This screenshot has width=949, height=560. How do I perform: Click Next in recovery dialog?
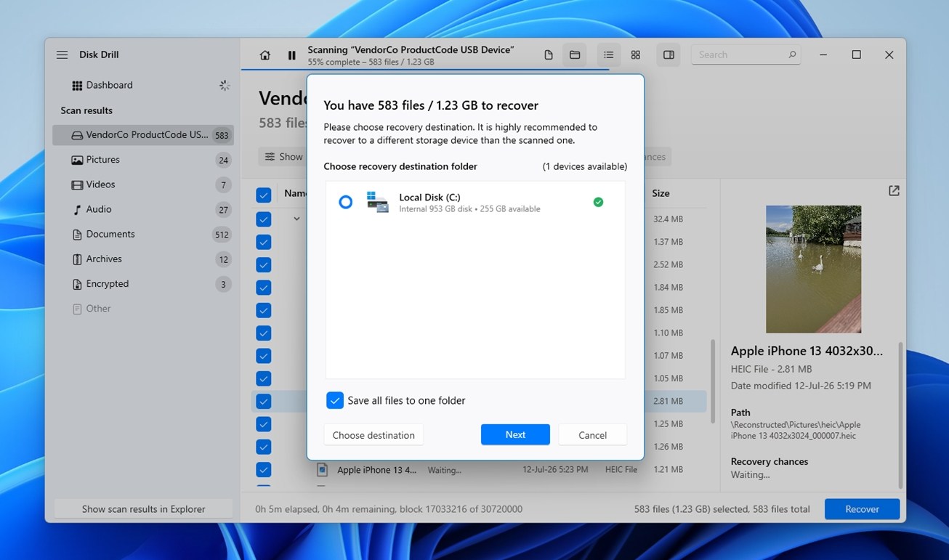tap(515, 434)
